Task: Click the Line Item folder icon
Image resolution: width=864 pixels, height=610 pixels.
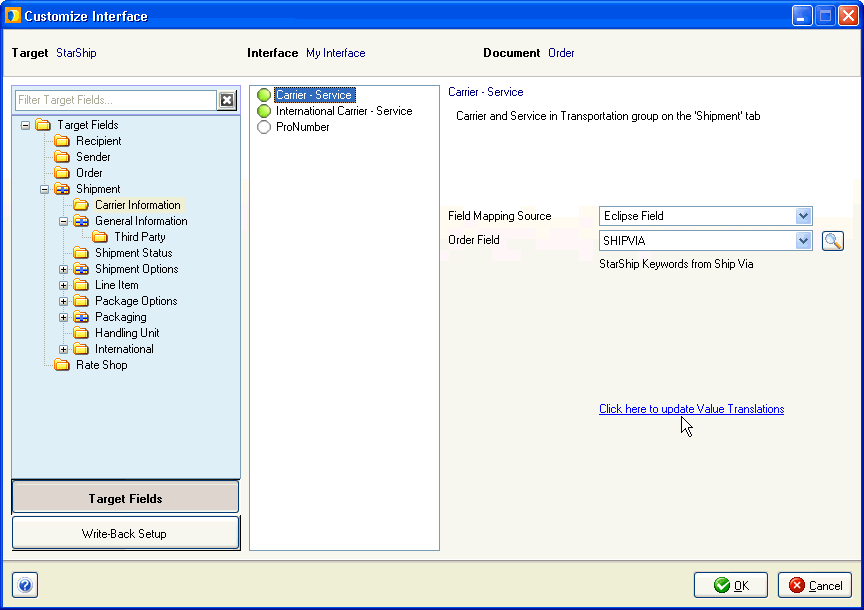Action: (81, 285)
